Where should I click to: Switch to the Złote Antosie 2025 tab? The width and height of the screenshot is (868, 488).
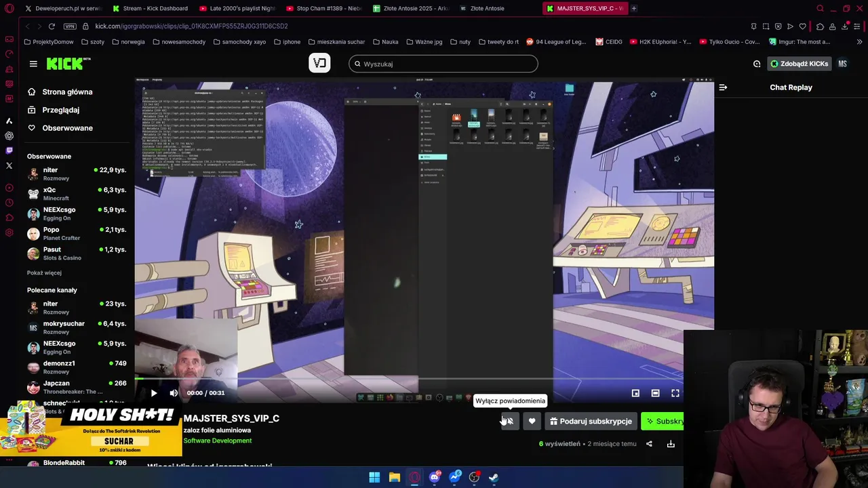point(410,8)
